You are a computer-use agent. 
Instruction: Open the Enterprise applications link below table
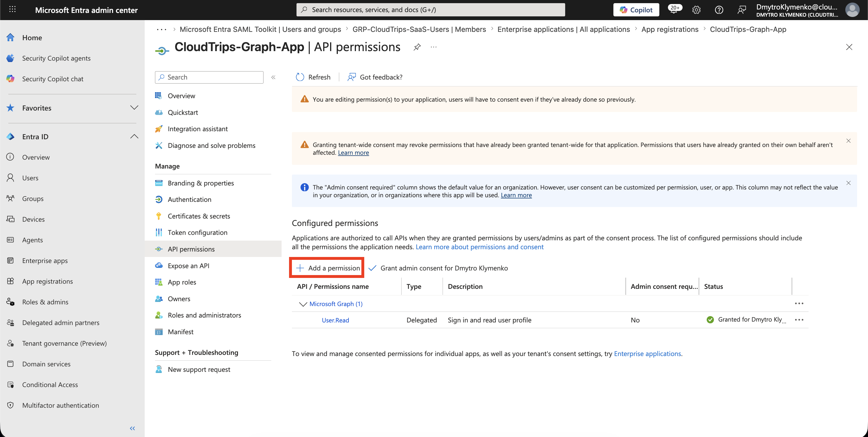click(647, 353)
